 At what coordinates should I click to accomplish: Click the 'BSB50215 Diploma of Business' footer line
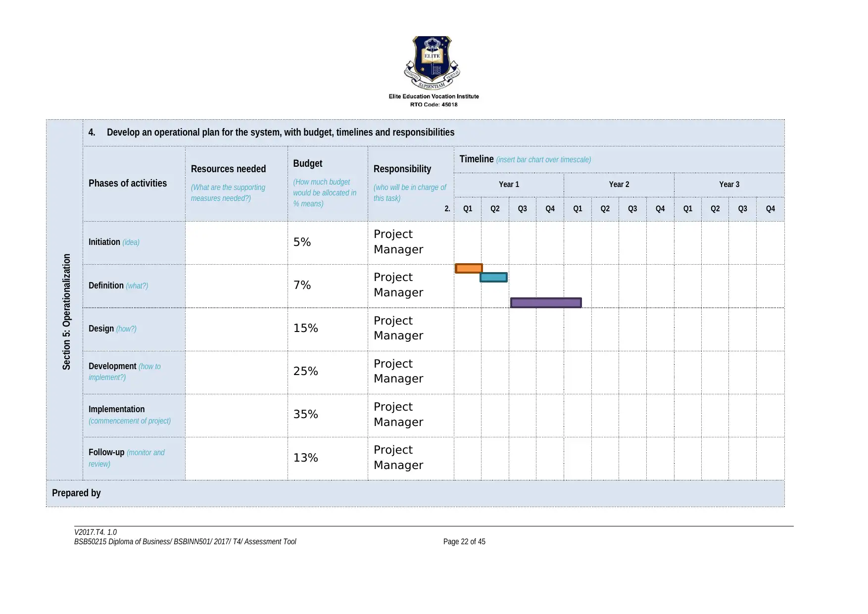[185, 542]
